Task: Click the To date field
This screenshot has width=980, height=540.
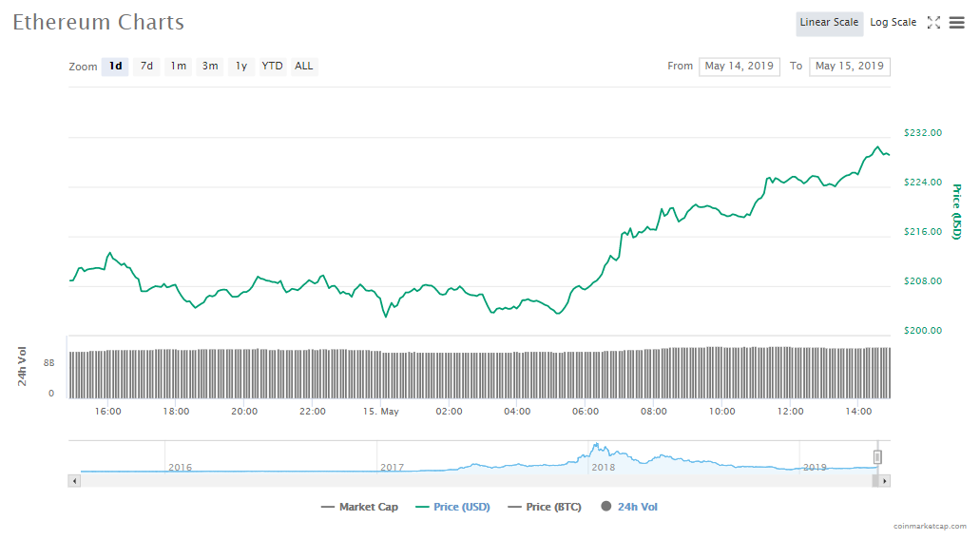Action: 849,67
